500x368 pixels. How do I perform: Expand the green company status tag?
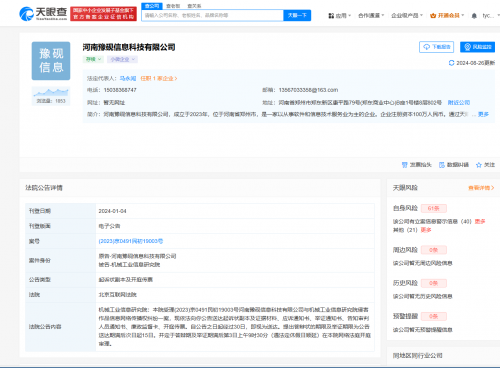pyautogui.click(x=93, y=59)
